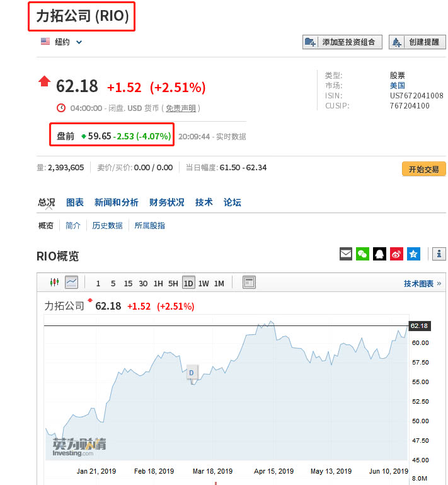Click the 力拓公司 (RIO) title

tap(82, 16)
